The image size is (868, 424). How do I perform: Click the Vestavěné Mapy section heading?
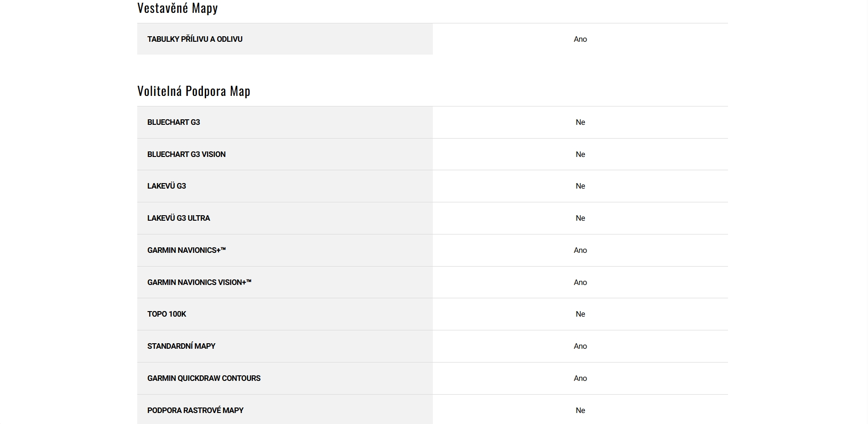pos(177,8)
